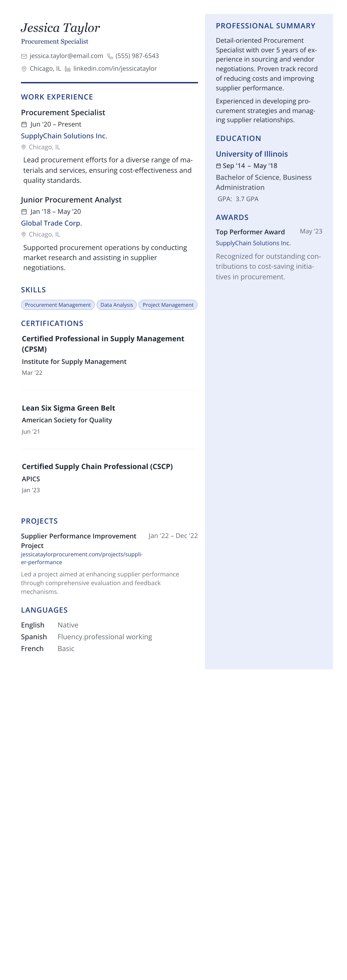Viewport: 347px width, 980px height.
Task: Click the phone icon beside the phone number
Action: click(110, 56)
